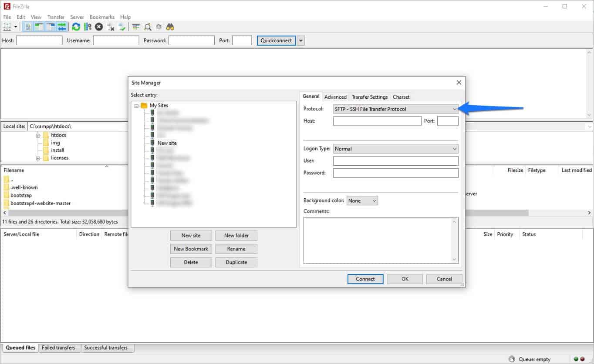Open the Server menu
Image resolution: width=594 pixels, height=364 pixels.
coord(77,17)
